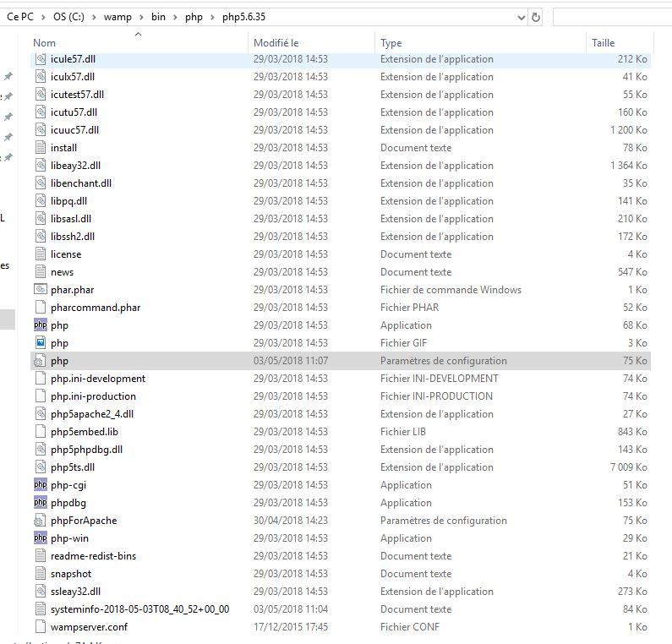Select the install text document icon

pyautogui.click(x=41, y=148)
